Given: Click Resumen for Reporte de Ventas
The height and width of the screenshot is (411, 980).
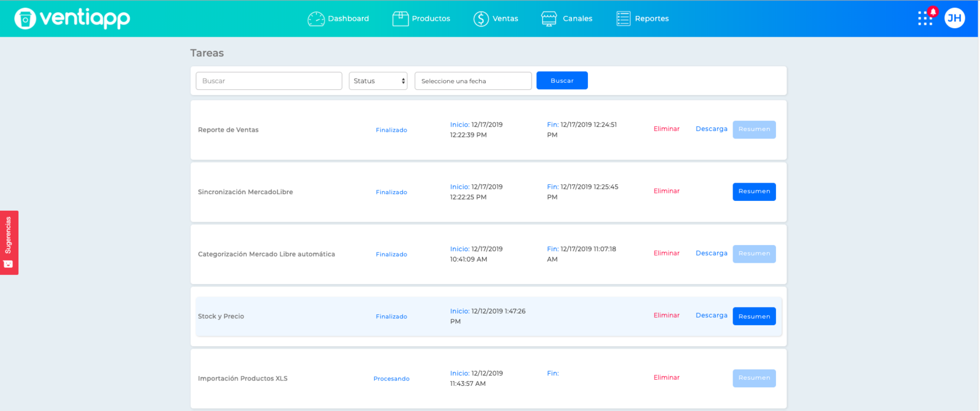Looking at the screenshot, I should tap(754, 129).
